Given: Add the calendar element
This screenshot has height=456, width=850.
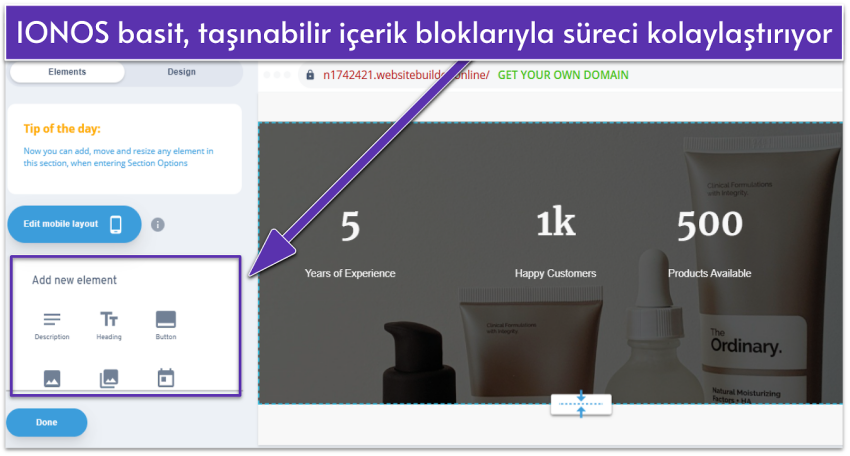Looking at the screenshot, I should pos(166,378).
